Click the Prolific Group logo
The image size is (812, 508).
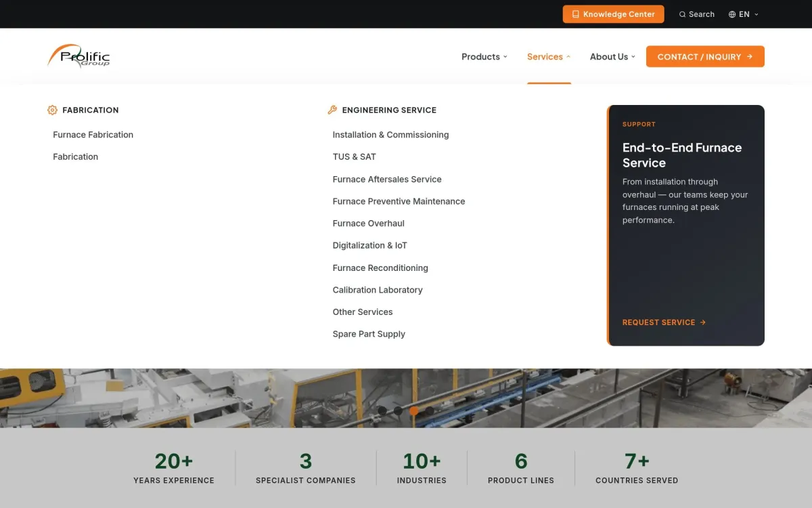tap(78, 56)
